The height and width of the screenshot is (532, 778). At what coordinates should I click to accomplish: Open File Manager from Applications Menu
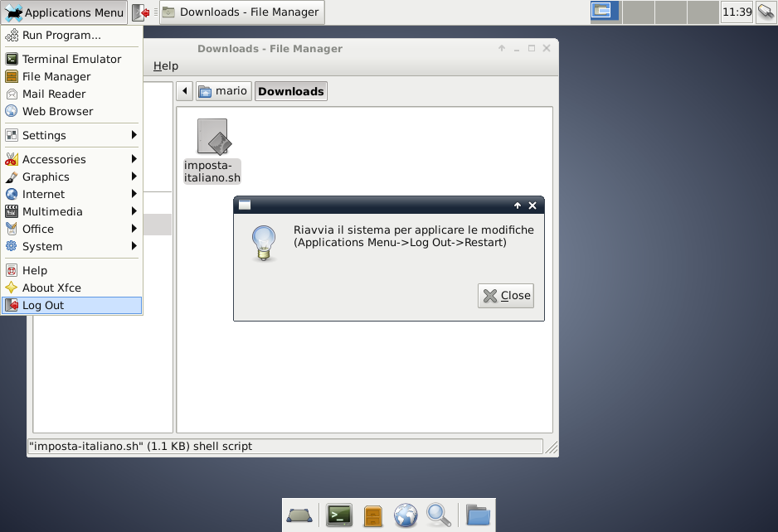click(x=72, y=76)
